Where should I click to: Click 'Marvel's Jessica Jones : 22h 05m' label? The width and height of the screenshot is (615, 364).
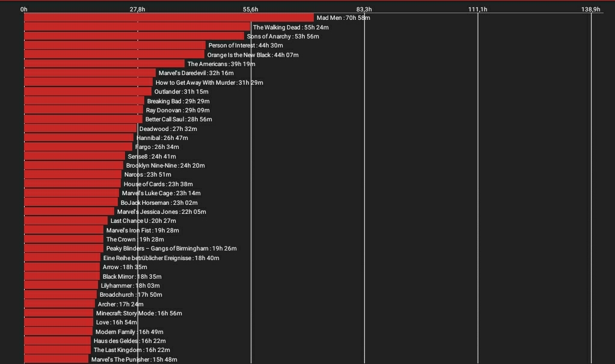click(x=162, y=212)
